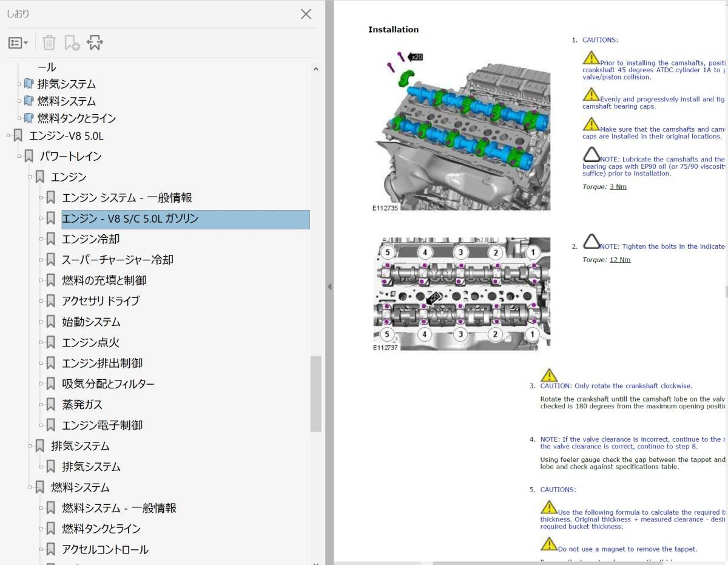Select エンジン - V8 S/C 5.0L ガソリン bookmark
This screenshot has height=565, width=728.
pos(186,218)
